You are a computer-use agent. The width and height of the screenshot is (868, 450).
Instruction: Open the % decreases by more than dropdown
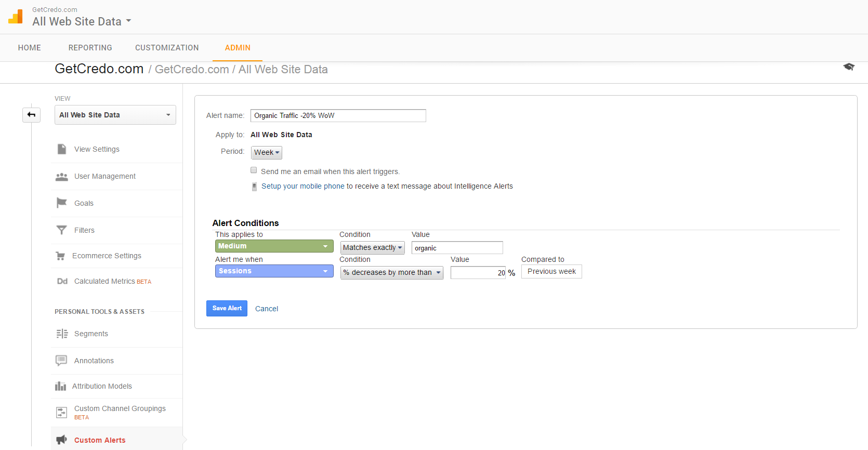(x=392, y=273)
